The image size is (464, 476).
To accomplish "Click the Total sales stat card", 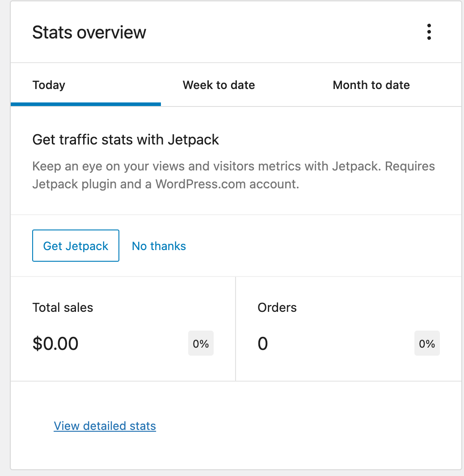I will [123, 329].
